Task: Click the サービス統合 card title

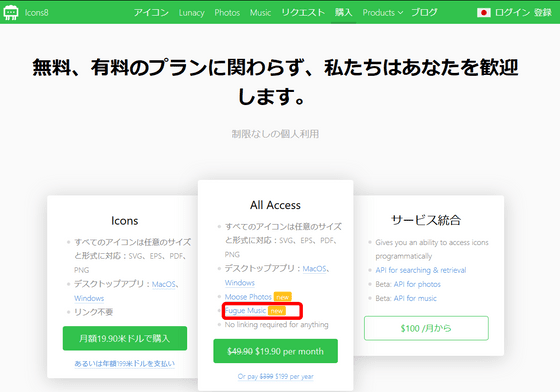Action: (x=426, y=220)
